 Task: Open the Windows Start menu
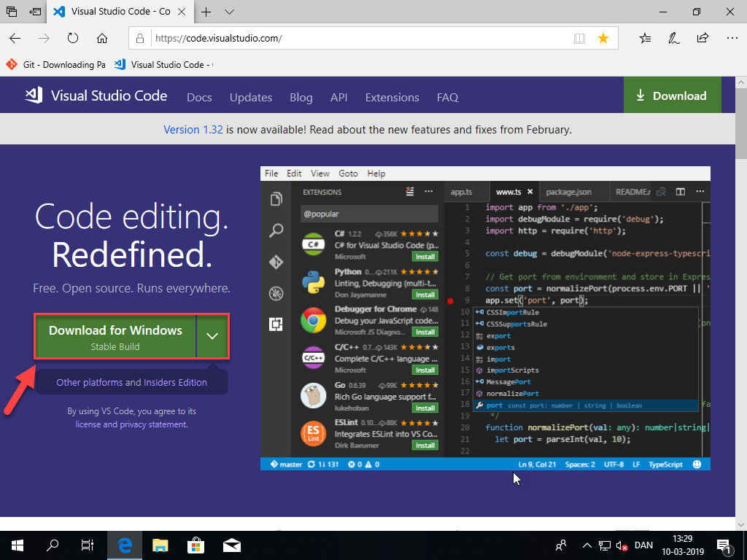(18, 545)
